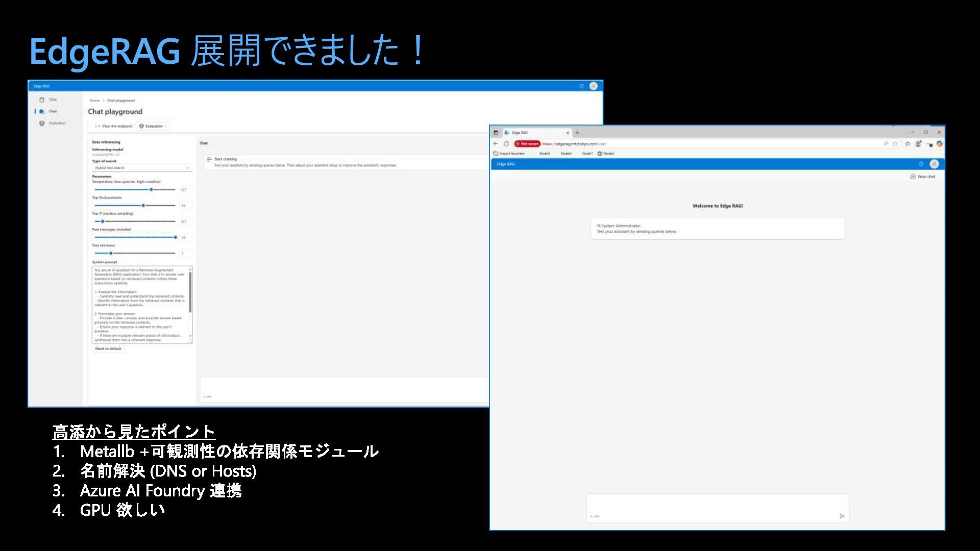
Task: Click the Top-N documents value field
Action: 186,206
